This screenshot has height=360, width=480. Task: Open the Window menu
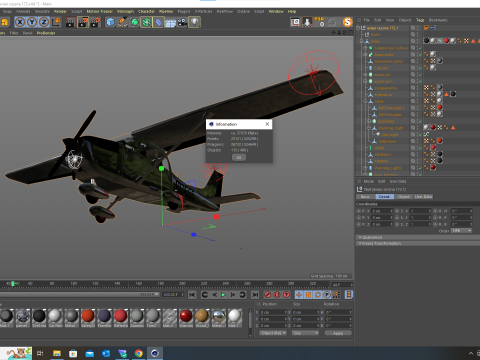pos(276,11)
